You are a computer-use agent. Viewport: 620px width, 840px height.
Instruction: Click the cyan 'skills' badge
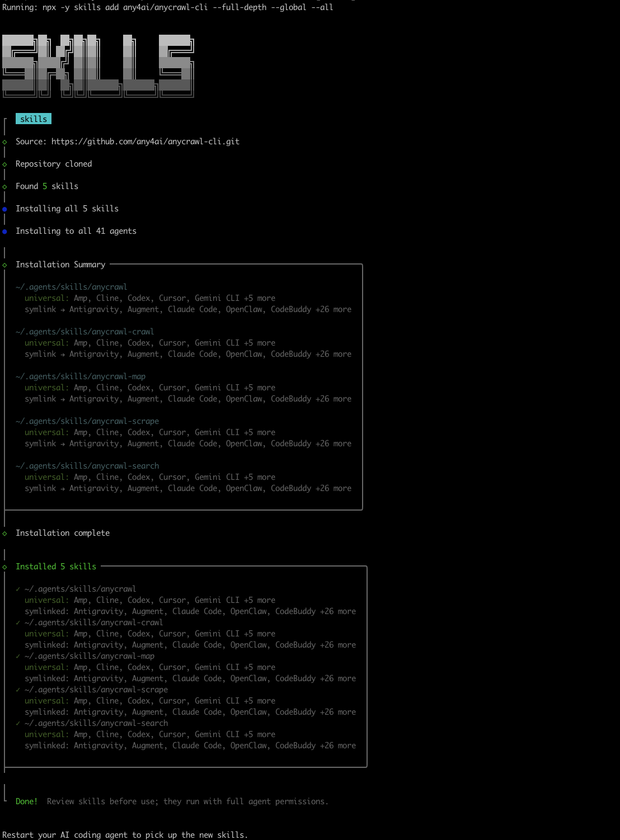tap(34, 119)
